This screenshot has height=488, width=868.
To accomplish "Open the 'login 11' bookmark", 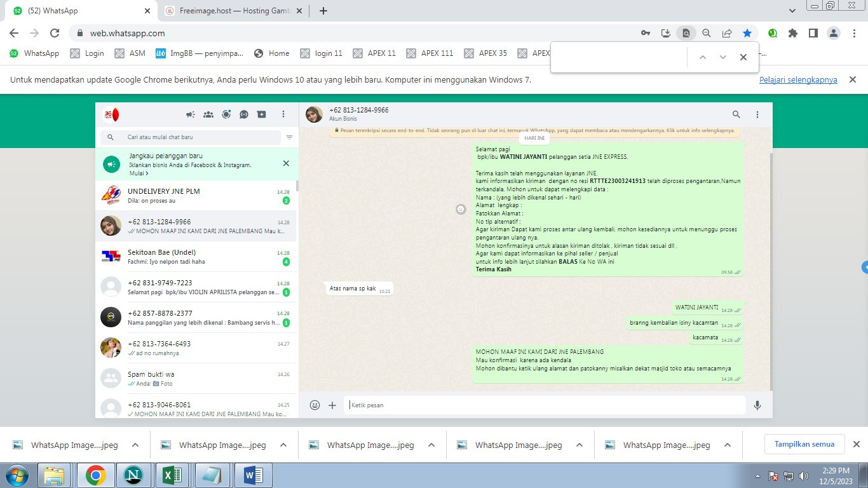I will tap(322, 53).
